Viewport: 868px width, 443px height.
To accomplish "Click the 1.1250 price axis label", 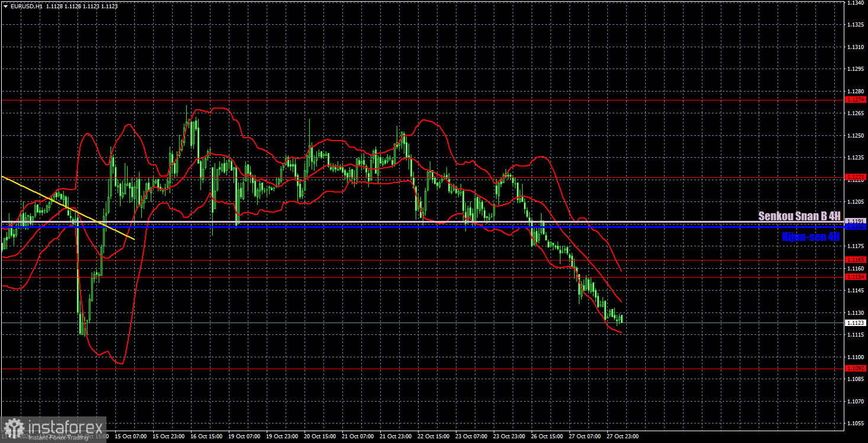I will (x=856, y=136).
